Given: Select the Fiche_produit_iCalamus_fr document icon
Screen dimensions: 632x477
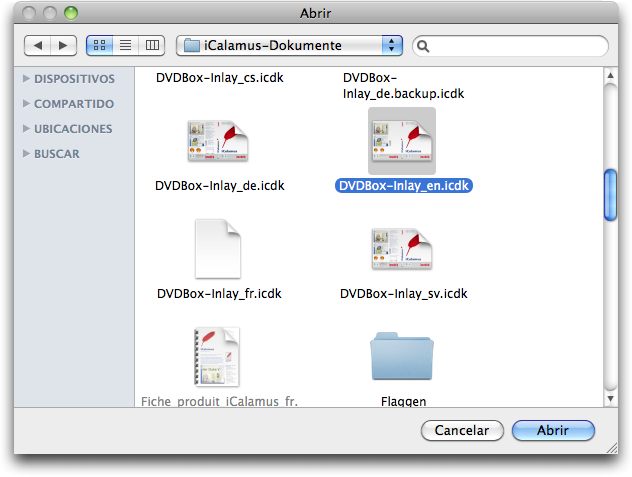Looking at the screenshot, I should [217, 357].
